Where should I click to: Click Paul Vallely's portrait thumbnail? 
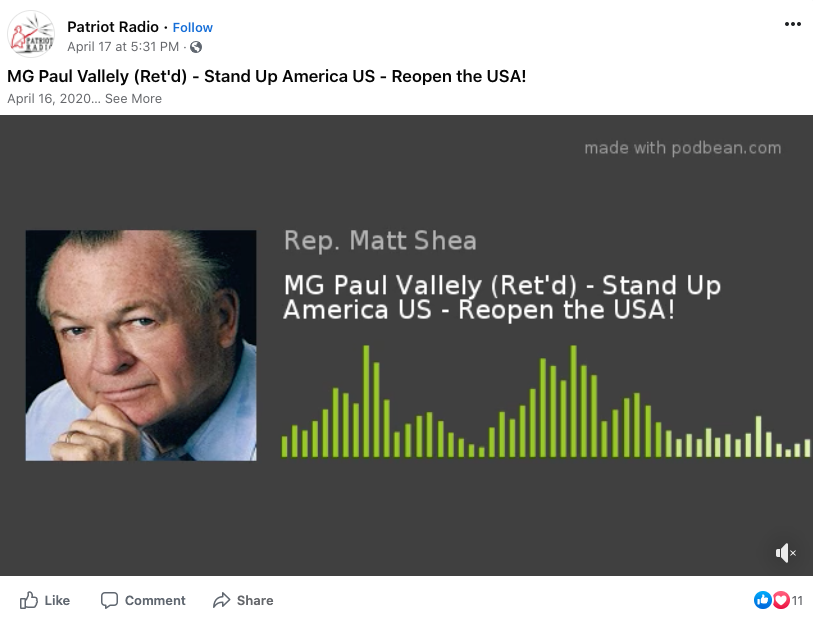[x=141, y=345]
